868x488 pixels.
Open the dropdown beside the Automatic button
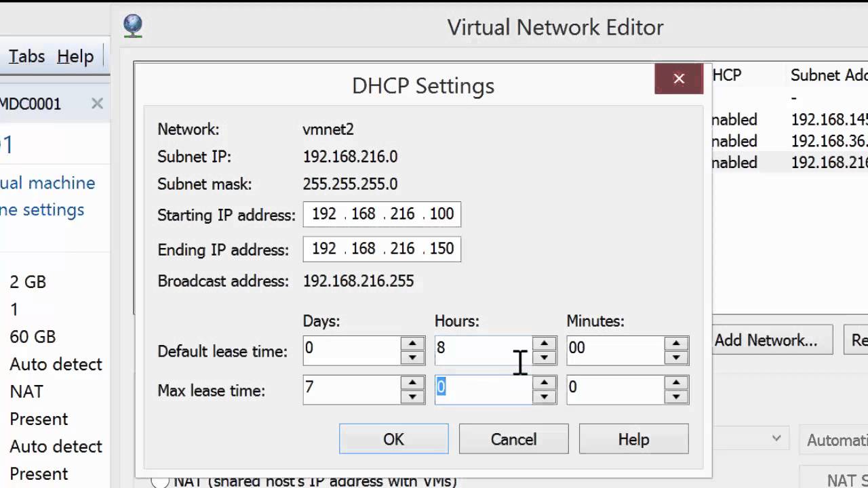[x=776, y=439]
